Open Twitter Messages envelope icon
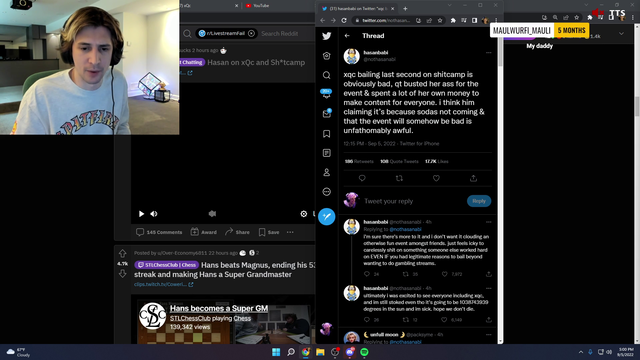 pos(327,113)
